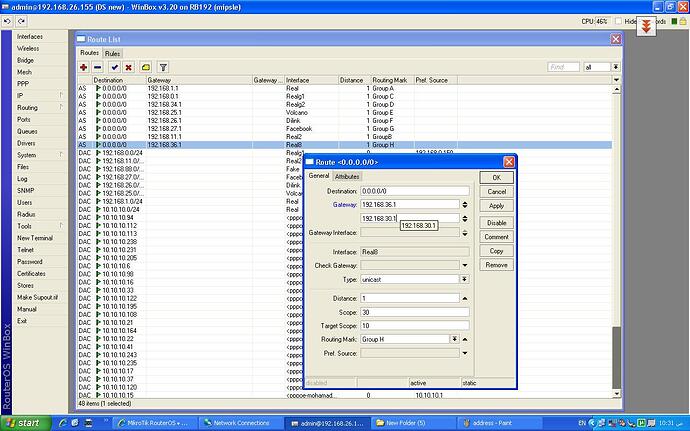Open the Routing Mark dropdown showing Group H

coord(455,340)
